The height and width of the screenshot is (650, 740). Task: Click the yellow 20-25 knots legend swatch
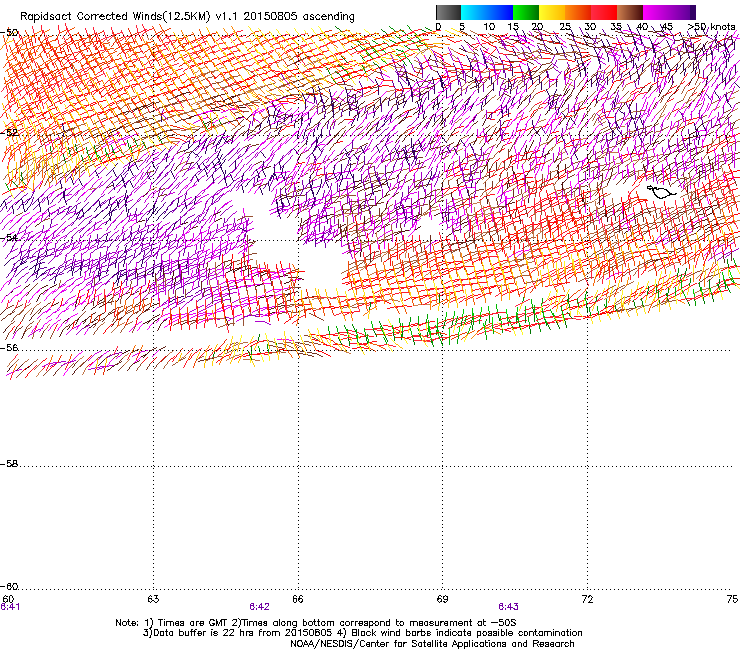[552, 12]
